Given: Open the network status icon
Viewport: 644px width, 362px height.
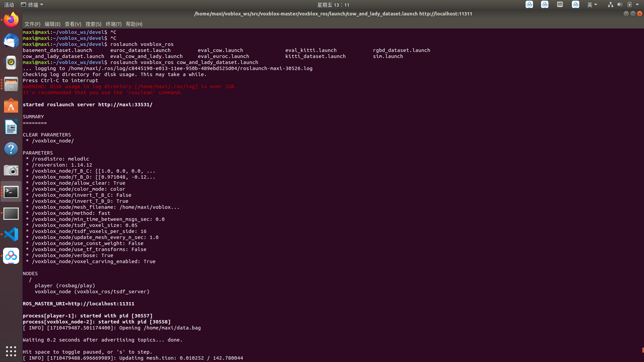Looking at the screenshot, I should 610,5.
